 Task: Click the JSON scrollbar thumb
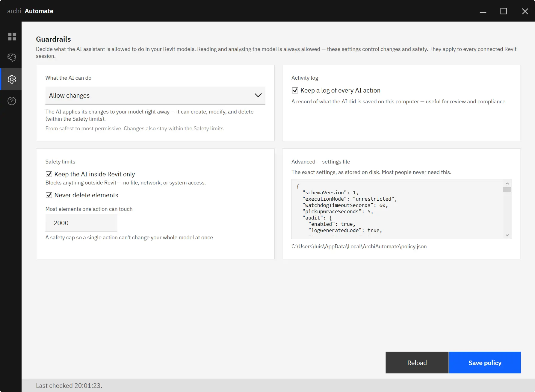click(507, 190)
